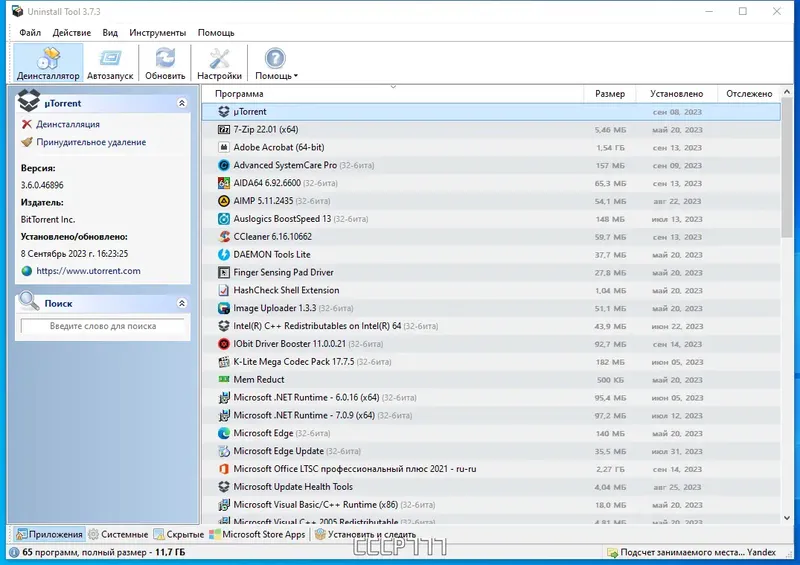
Task: Select the .NET Runtime 6.0.16 icon
Action: click(x=223, y=398)
